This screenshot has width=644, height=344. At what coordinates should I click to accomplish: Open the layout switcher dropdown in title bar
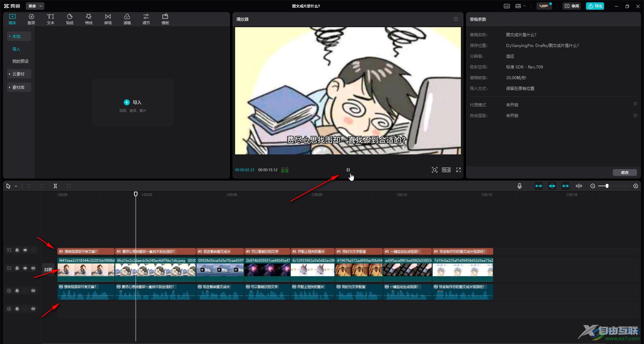(520, 6)
